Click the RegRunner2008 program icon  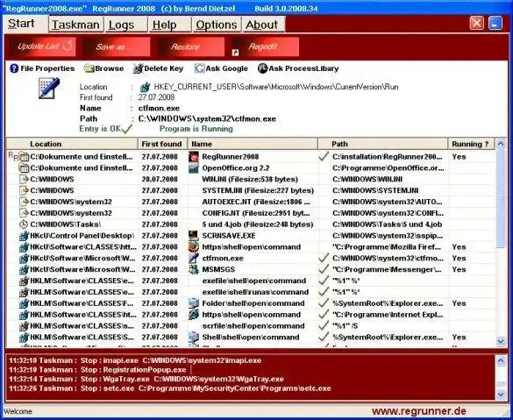click(x=194, y=157)
